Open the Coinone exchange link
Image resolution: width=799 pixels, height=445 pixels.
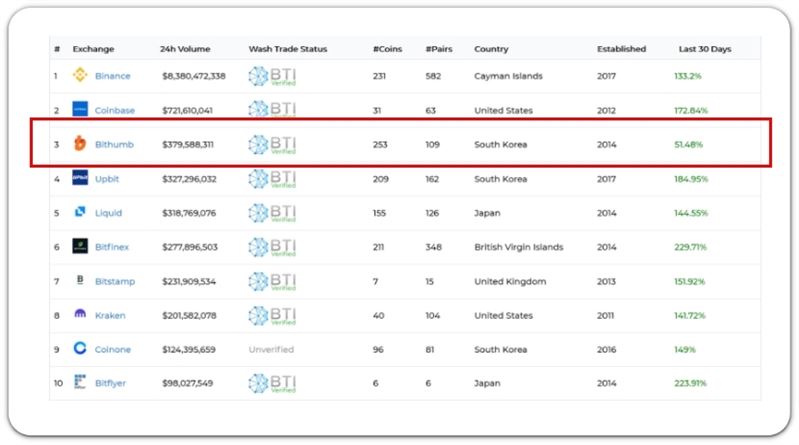(x=113, y=349)
